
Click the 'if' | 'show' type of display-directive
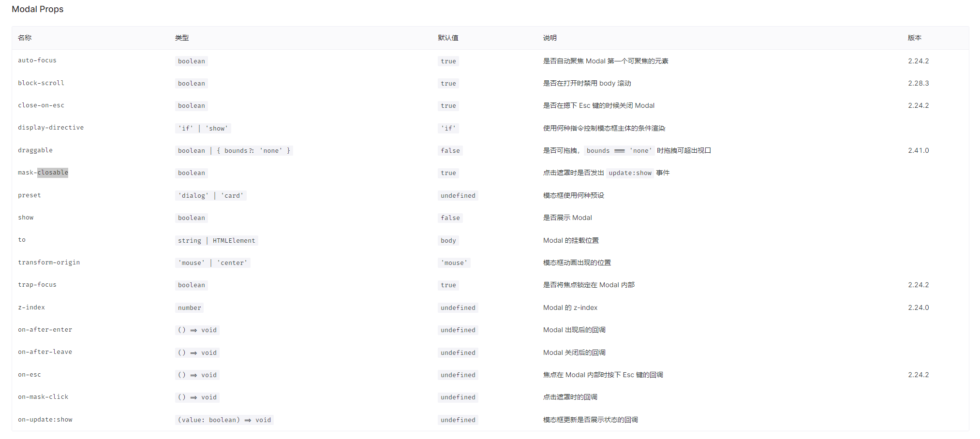click(203, 128)
